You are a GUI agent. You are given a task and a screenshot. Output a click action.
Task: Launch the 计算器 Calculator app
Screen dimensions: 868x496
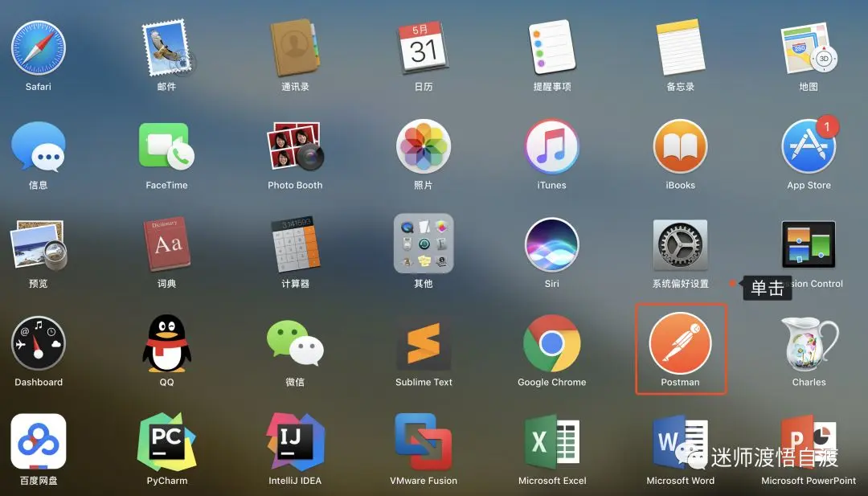coord(295,245)
